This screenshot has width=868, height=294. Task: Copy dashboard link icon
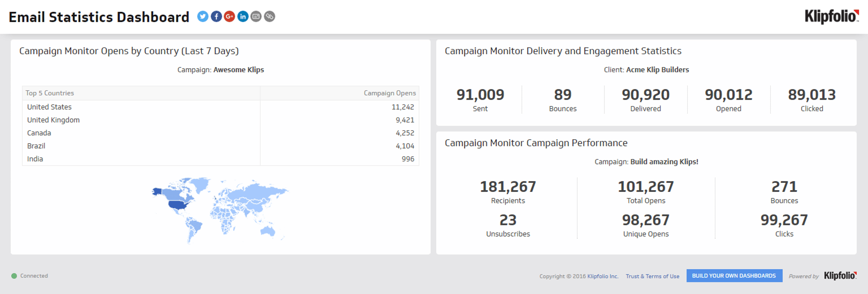click(x=269, y=17)
